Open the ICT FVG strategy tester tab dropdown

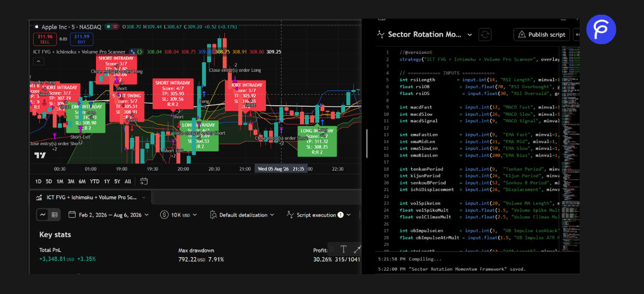[x=143, y=197]
